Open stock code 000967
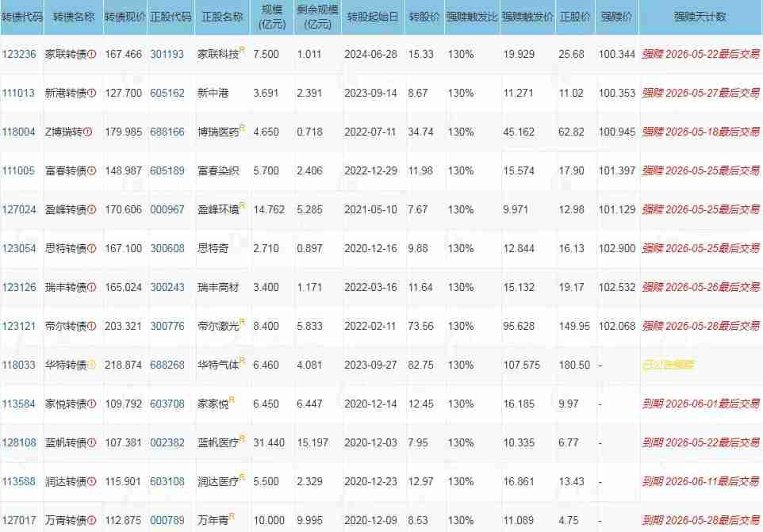Image resolution: width=763 pixels, height=532 pixels. pyautogui.click(x=167, y=209)
